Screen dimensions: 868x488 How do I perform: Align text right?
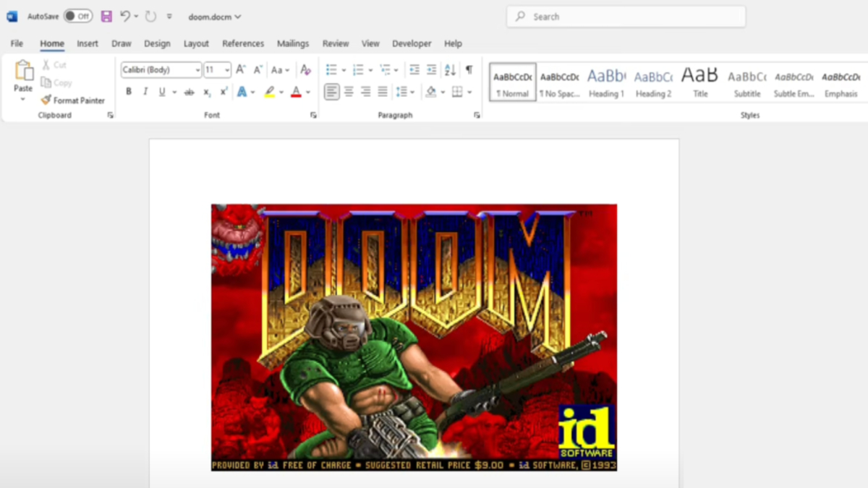[365, 92]
